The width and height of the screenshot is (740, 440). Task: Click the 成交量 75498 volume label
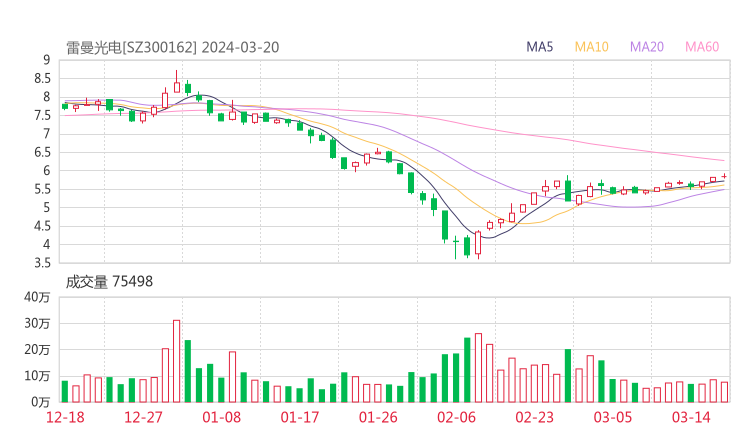pos(109,282)
